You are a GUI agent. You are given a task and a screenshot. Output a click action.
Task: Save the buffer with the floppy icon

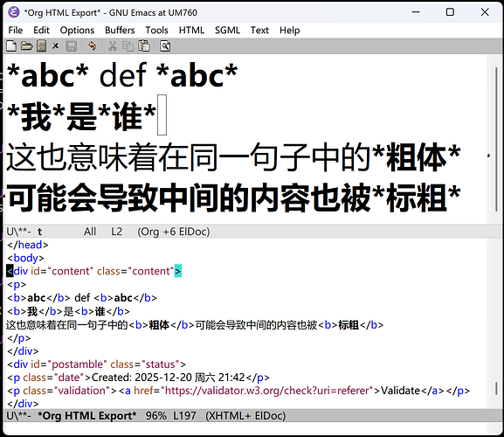pos(71,46)
